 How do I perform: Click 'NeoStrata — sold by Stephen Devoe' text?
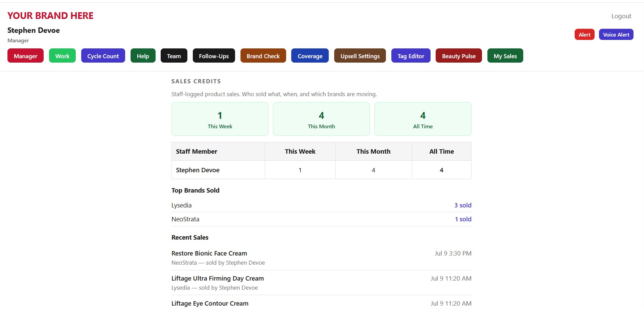click(218, 263)
